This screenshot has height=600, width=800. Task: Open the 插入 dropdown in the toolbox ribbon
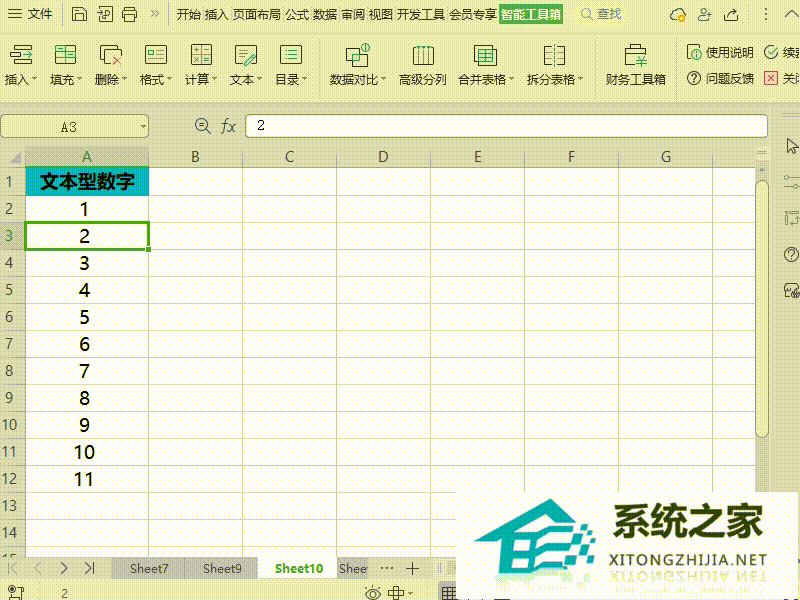click(21, 65)
